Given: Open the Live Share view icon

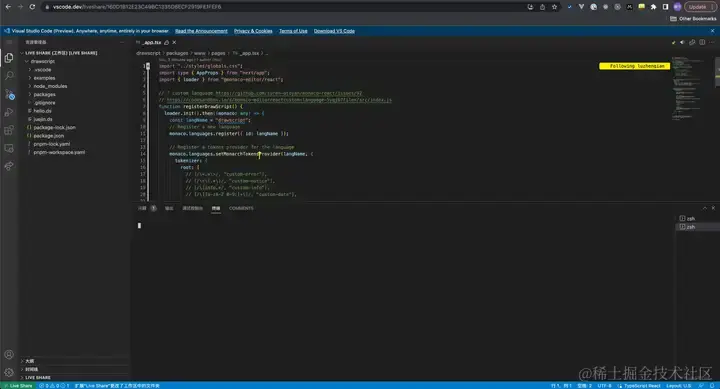Looking at the screenshot, I should [x=9, y=166].
